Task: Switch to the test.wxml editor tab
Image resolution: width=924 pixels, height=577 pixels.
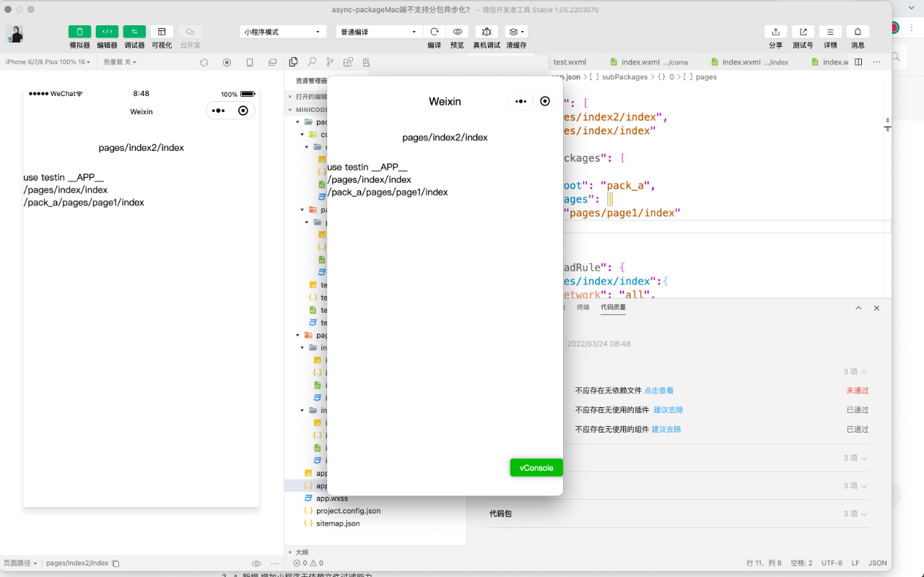Action: click(x=570, y=62)
